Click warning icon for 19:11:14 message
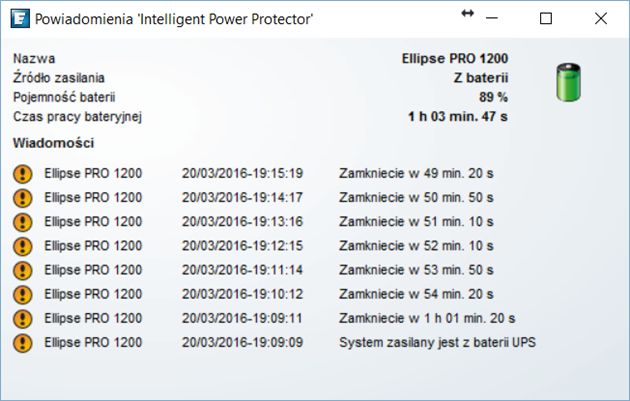Image resolution: width=630 pixels, height=401 pixels. click(x=22, y=270)
